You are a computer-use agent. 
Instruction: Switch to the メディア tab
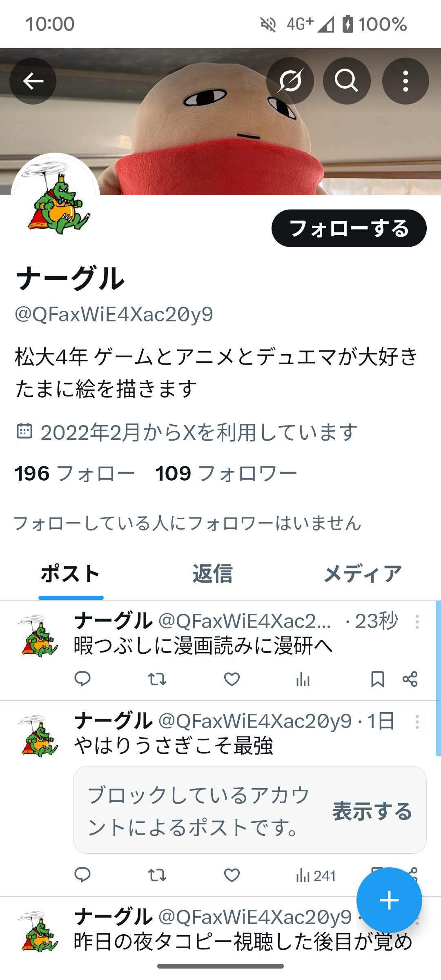point(363,574)
